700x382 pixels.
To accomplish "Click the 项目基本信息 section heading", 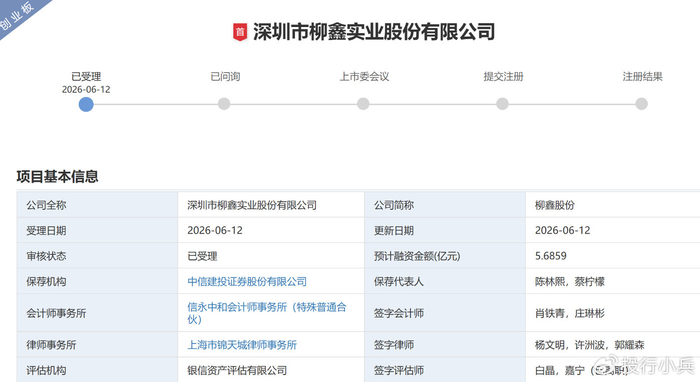I will 57,177.
